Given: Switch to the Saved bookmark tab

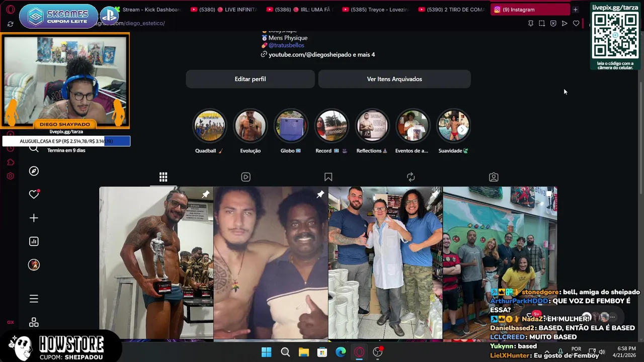Looking at the screenshot, I should (x=328, y=177).
